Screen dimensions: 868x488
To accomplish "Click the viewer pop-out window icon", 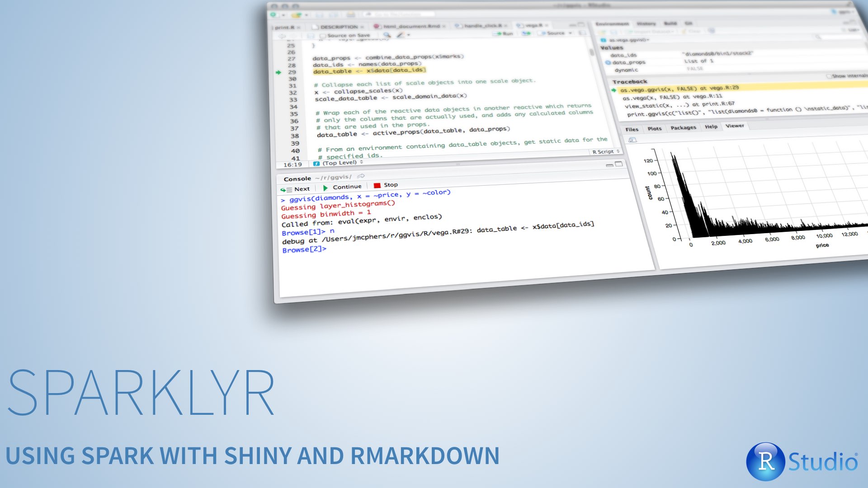I will coord(632,140).
